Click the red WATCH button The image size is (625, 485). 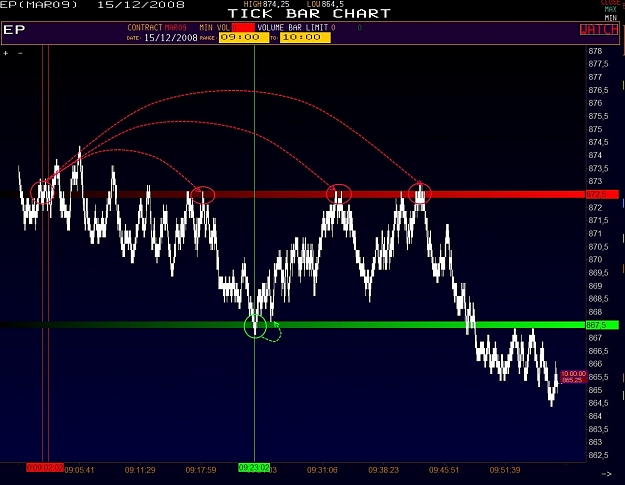pos(599,29)
